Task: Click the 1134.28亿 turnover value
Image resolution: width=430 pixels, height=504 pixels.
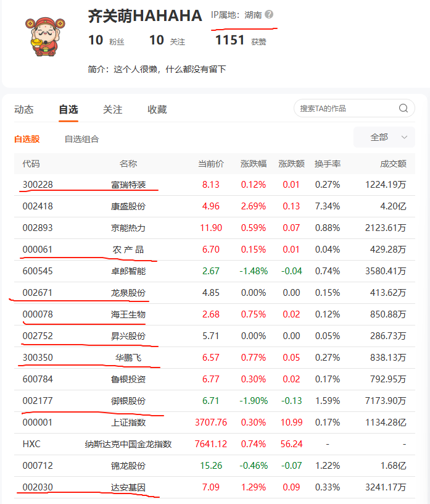Action: pyautogui.click(x=386, y=422)
